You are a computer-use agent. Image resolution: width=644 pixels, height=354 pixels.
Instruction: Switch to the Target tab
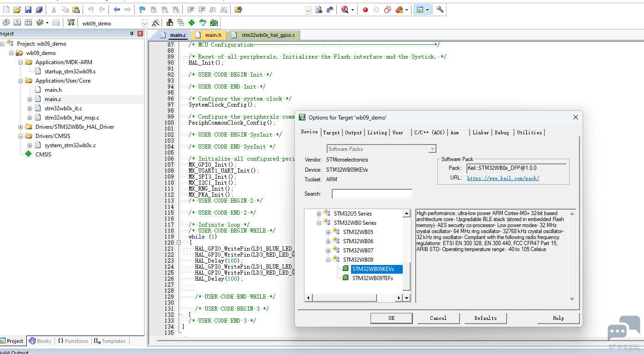pyautogui.click(x=331, y=132)
